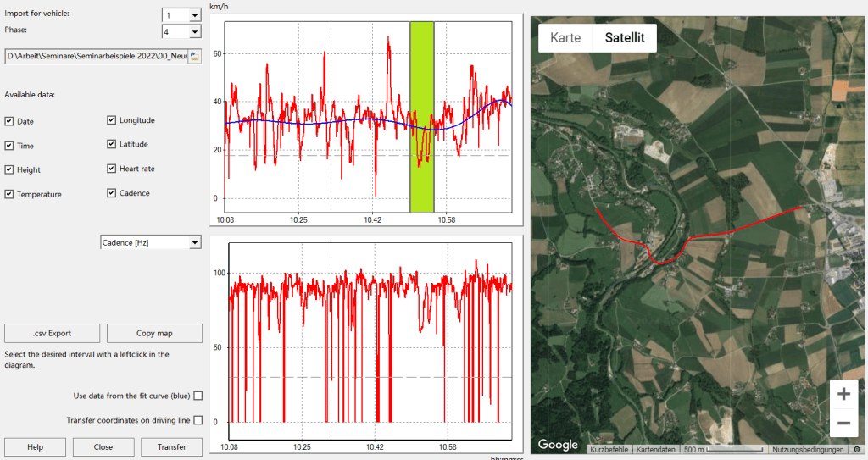Enable Use data from the fit curve
Image resolution: width=868 pixels, height=460 pixels.
[x=198, y=396]
